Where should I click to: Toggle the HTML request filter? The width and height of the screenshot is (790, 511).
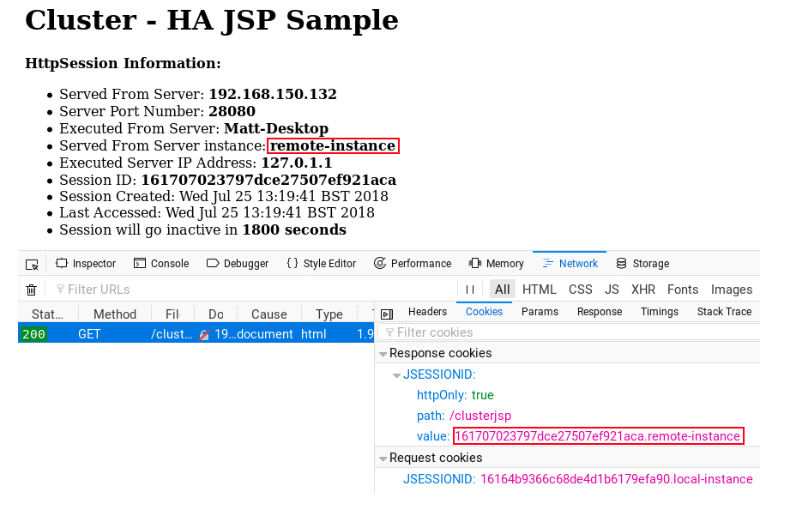[x=539, y=290]
